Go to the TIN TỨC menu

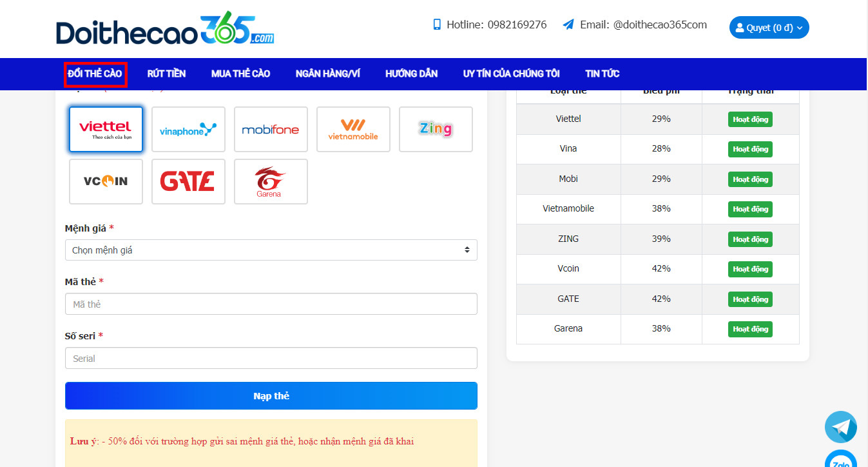(x=602, y=74)
